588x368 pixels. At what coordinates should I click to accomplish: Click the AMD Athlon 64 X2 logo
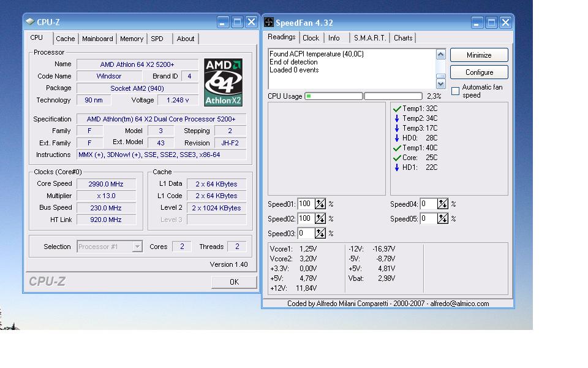(x=223, y=82)
